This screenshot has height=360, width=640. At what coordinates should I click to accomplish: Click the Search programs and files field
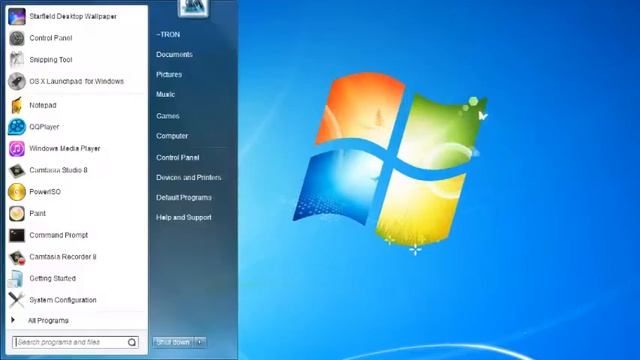point(75,342)
